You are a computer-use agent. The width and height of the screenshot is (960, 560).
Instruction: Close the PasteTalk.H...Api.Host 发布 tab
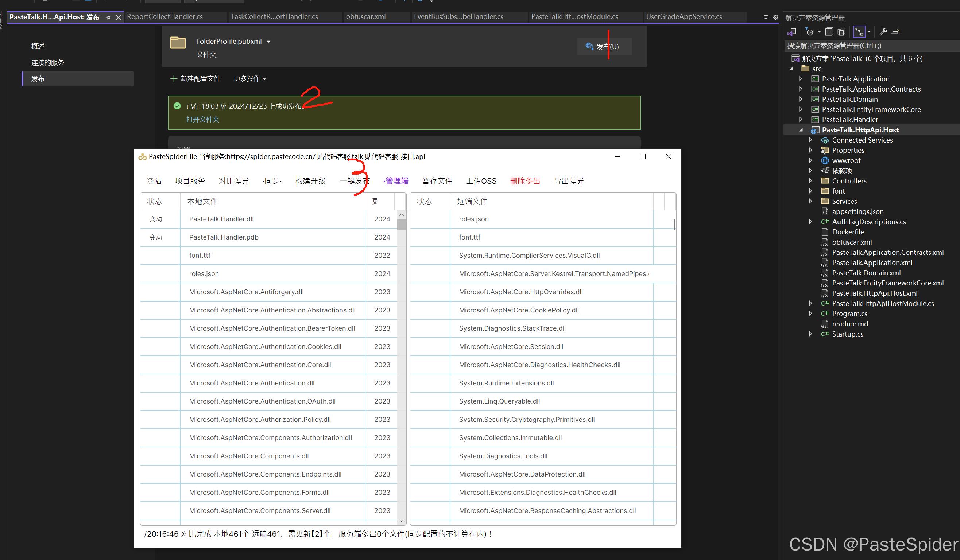(119, 17)
